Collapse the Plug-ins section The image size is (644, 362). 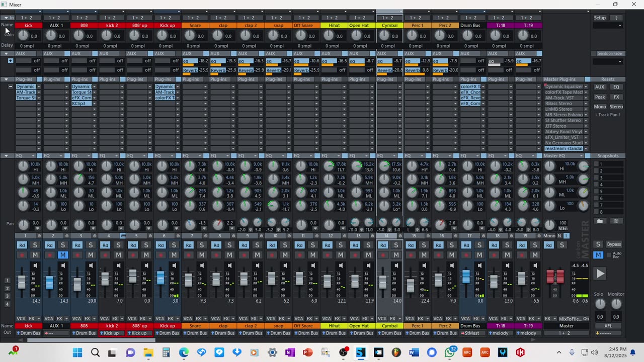tap(6, 79)
